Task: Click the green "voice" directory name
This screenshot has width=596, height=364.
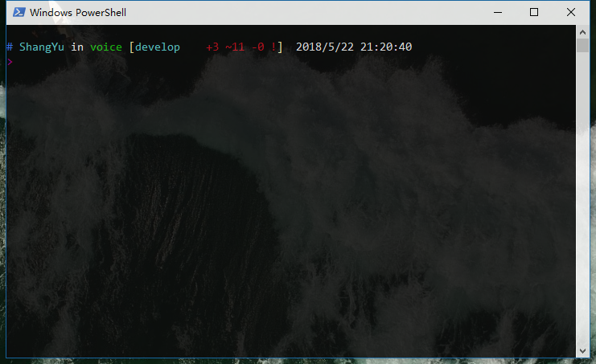Action: 106,47
